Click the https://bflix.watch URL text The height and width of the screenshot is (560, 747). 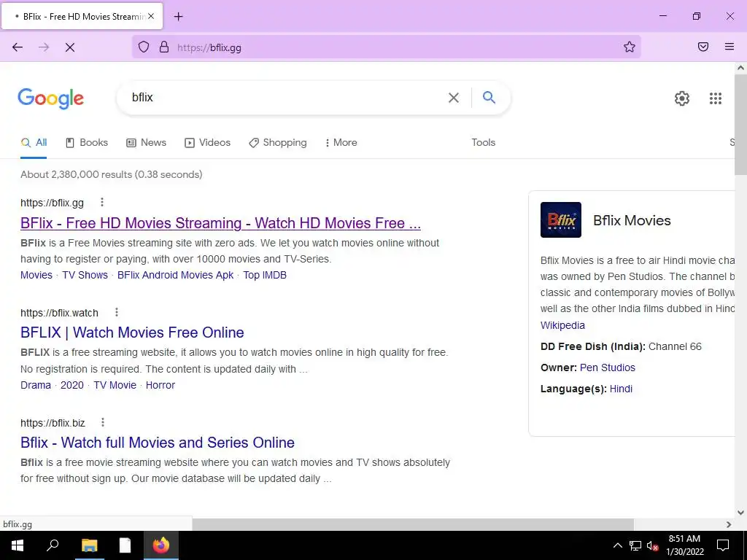pyautogui.click(x=59, y=313)
